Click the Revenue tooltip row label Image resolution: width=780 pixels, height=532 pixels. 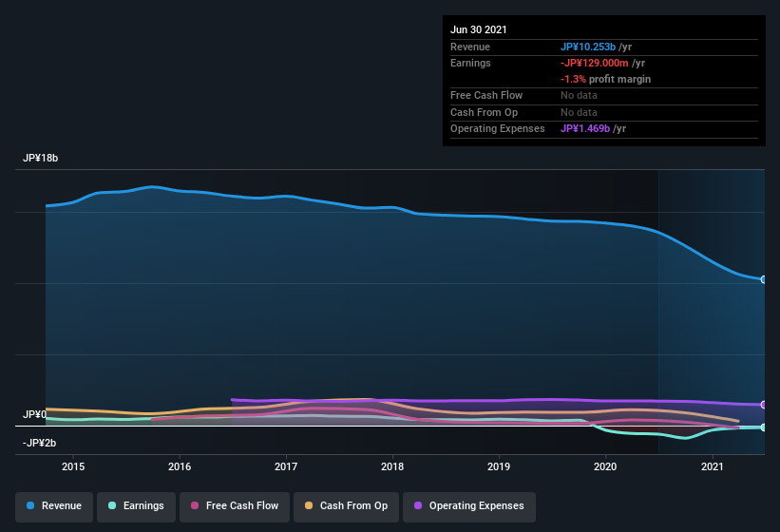470,47
